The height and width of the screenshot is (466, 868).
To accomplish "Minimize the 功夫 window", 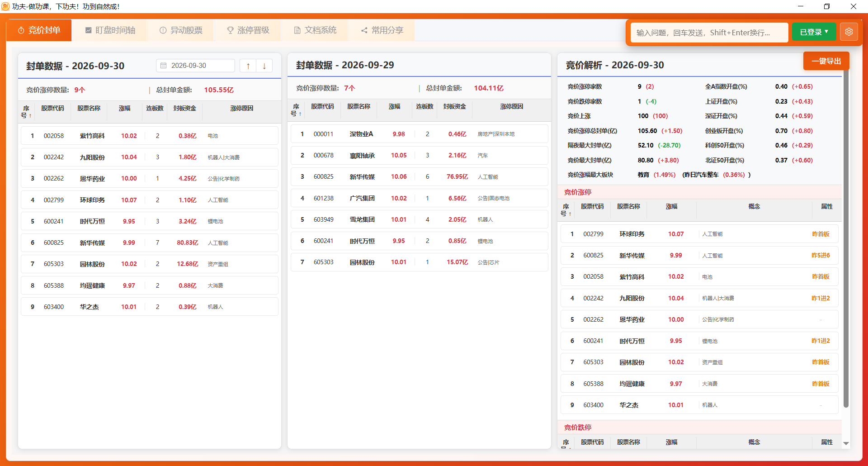I will 801,6.
